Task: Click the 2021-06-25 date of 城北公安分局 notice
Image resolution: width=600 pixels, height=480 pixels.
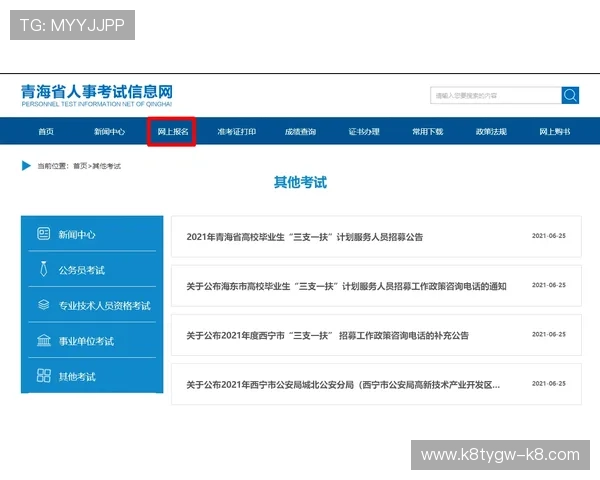Action: pyautogui.click(x=549, y=383)
